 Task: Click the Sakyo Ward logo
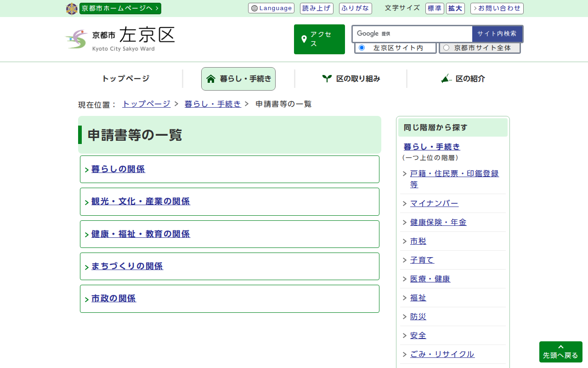[120, 39]
